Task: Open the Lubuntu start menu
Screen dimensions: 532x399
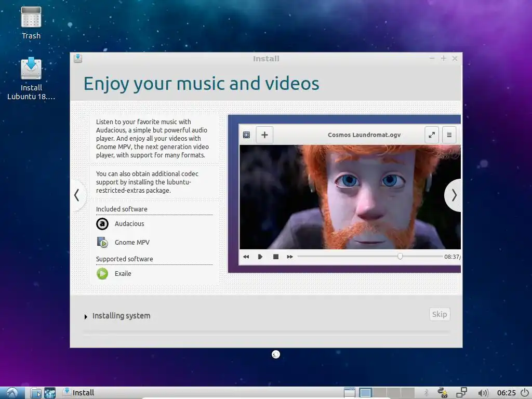Action: tap(12, 393)
